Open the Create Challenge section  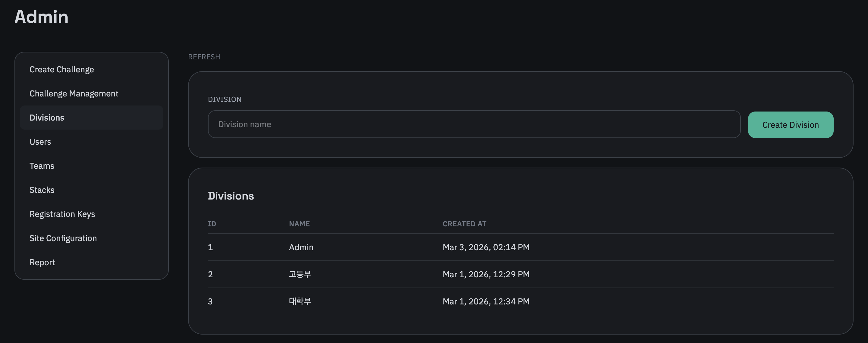coord(62,69)
